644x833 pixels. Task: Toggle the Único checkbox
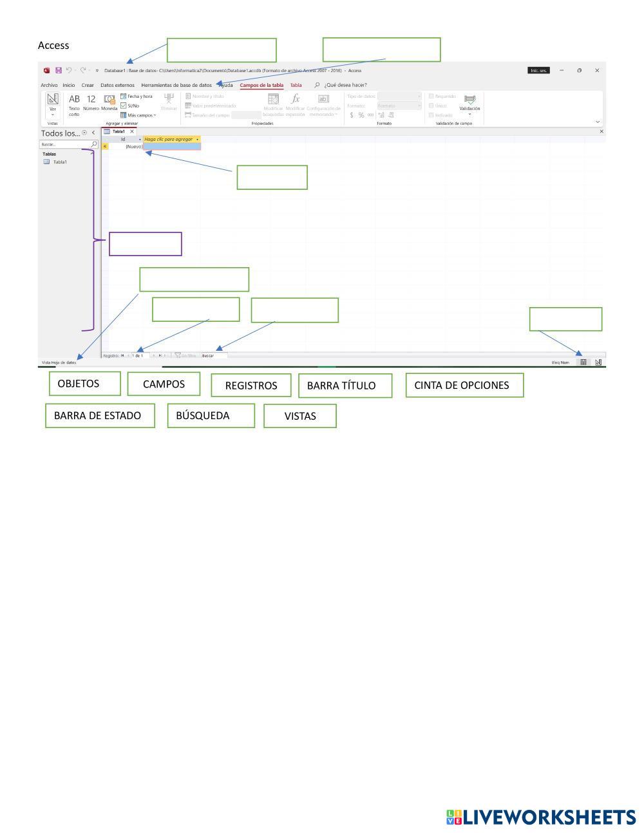(431, 106)
